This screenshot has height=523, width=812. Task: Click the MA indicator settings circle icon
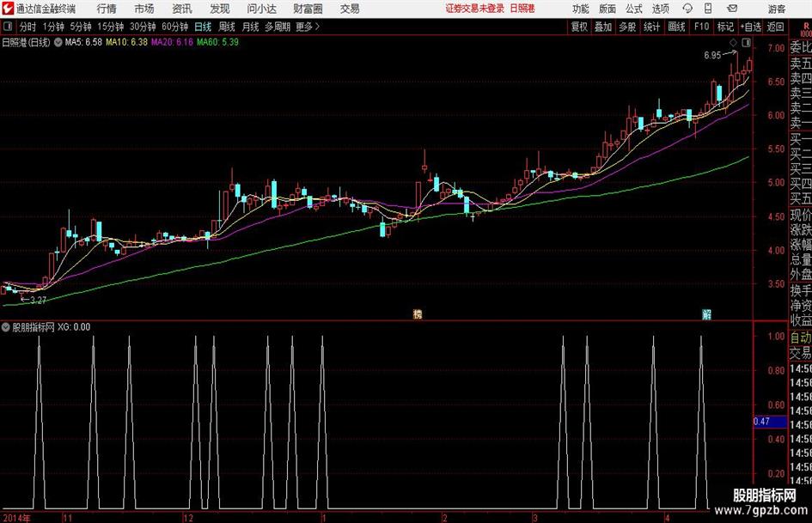(x=58, y=42)
